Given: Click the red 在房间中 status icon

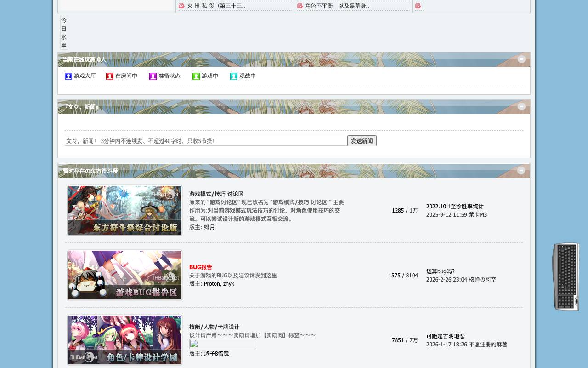Looking at the screenshot, I should tap(110, 76).
